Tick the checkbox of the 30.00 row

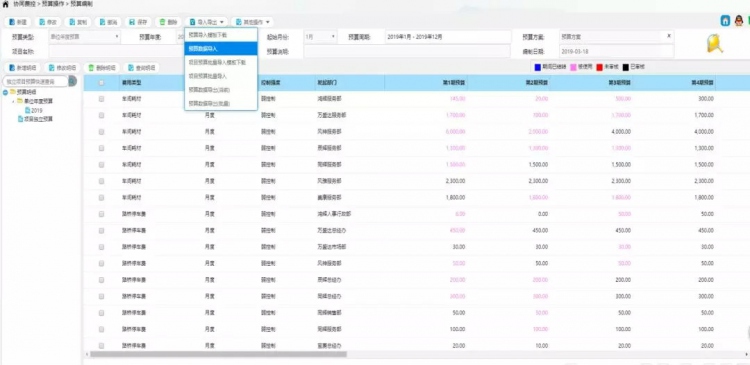tap(101, 247)
